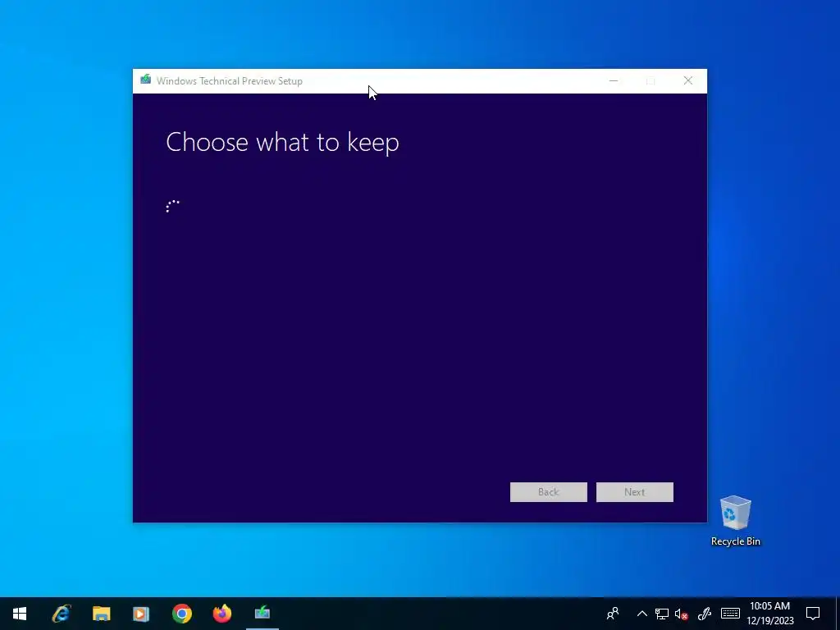
Task: Click the muted volume tray icon
Action: click(x=682, y=614)
